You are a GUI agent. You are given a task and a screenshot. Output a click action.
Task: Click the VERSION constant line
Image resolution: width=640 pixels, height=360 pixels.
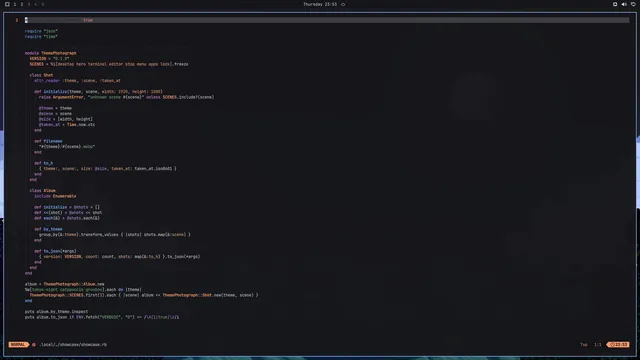point(49,58)
